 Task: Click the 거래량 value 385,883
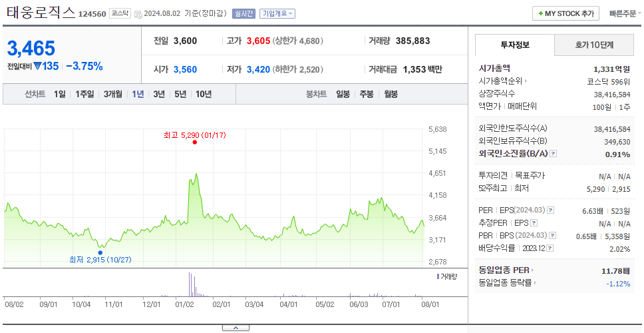412,41
